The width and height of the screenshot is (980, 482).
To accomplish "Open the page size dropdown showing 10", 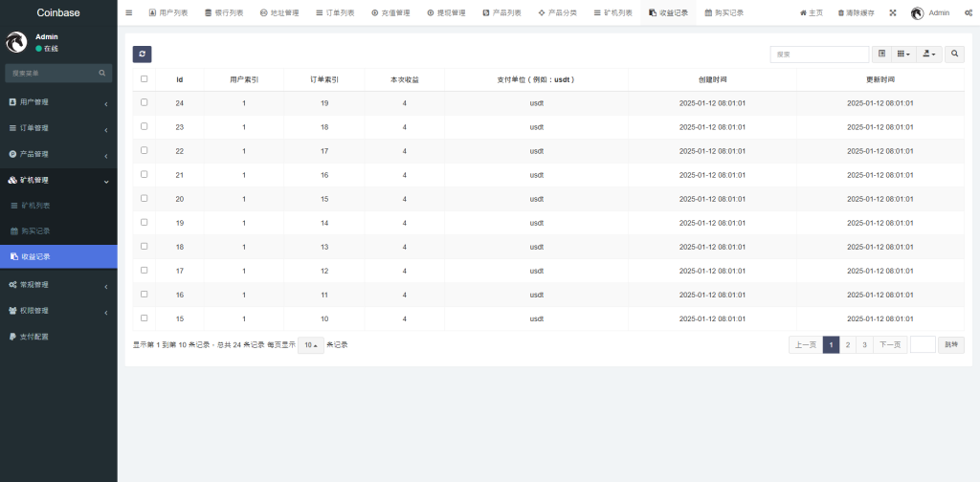I will coord(310,345).
